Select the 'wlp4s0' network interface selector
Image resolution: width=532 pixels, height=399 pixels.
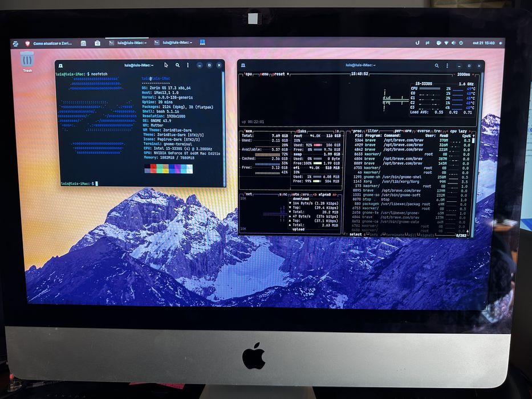coord(324,194)
